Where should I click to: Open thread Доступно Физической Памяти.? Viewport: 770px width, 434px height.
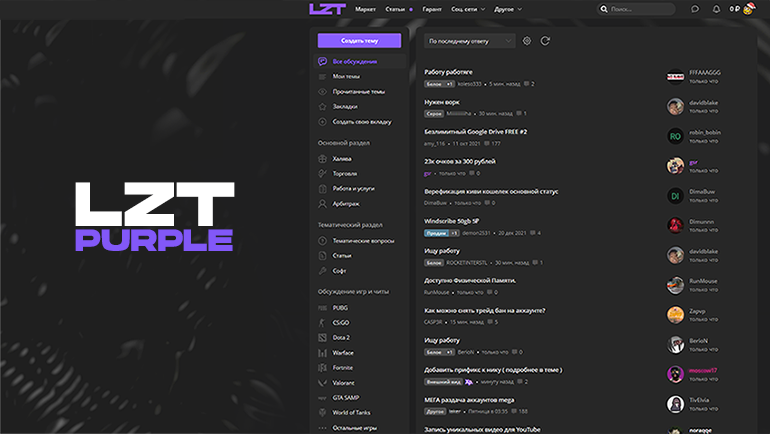[470, 280]
